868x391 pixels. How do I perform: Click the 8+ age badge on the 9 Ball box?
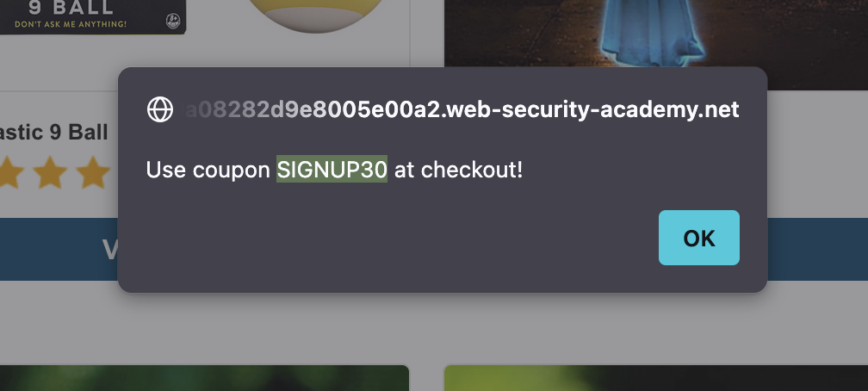pyautogui.click(x=172, y=22)
